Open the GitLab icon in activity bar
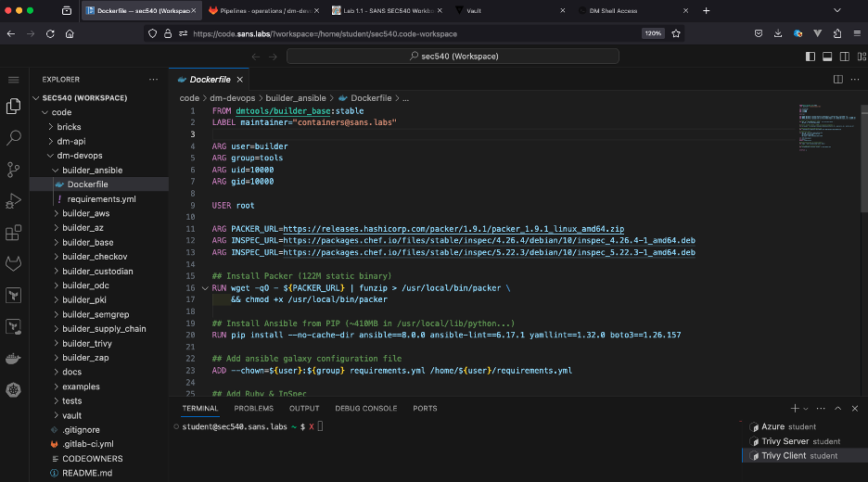The image size is (868, 482). coord(14,264)
